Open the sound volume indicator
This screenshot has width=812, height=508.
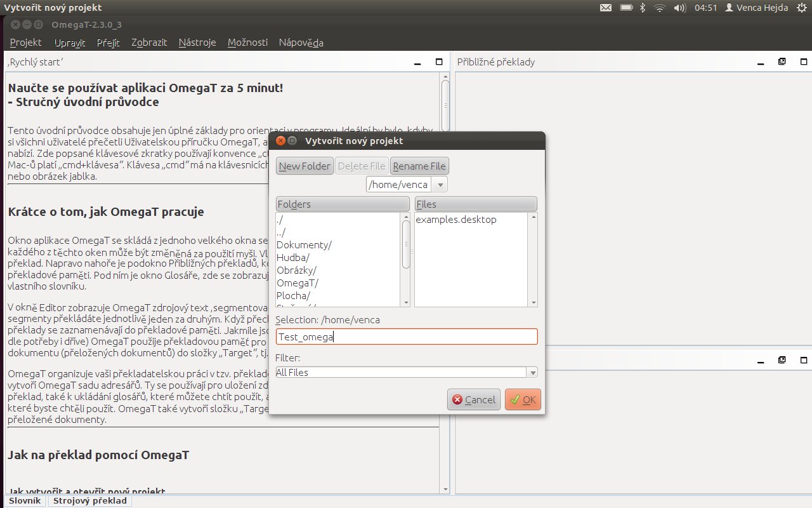click(x=679, y=8)
